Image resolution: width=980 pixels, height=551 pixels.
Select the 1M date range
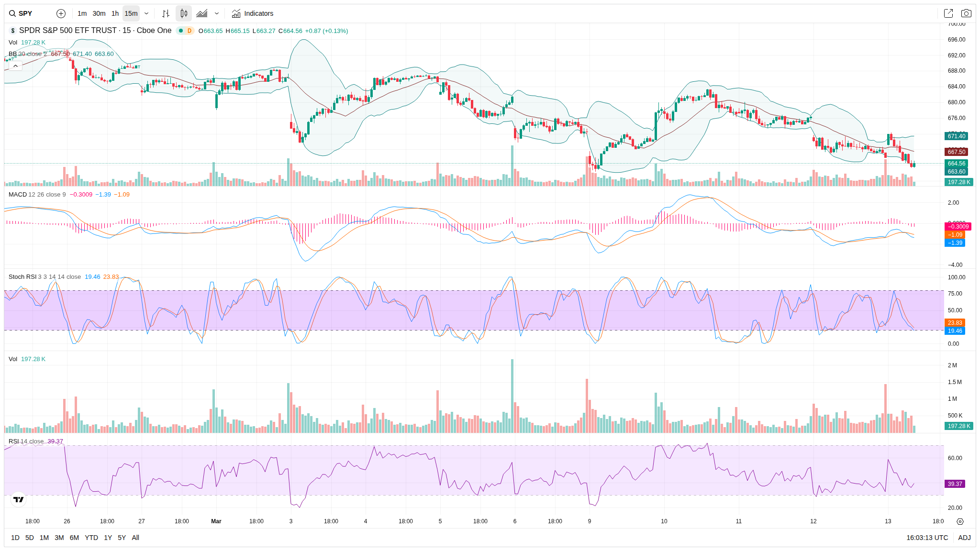pyautogui.click(x=44, y=538)
